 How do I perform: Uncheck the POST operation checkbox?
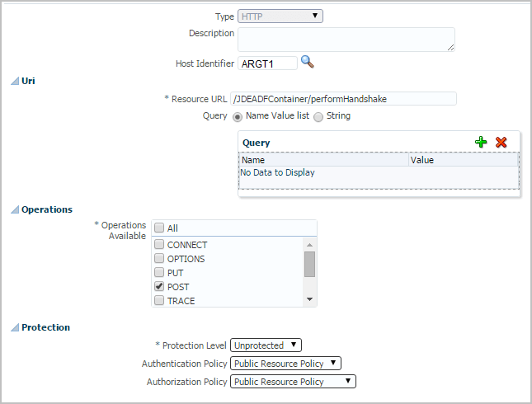coord(159,287)
